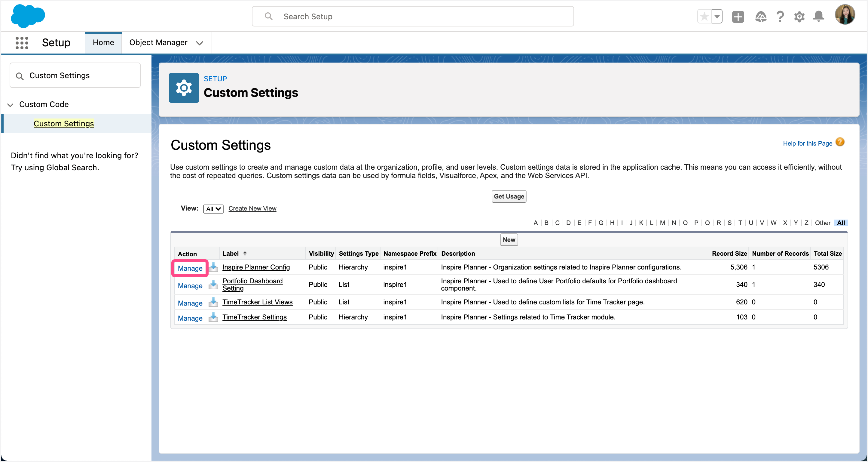Click the user avatar photo
Screen dimensions: 868x462
pos(845,14)
